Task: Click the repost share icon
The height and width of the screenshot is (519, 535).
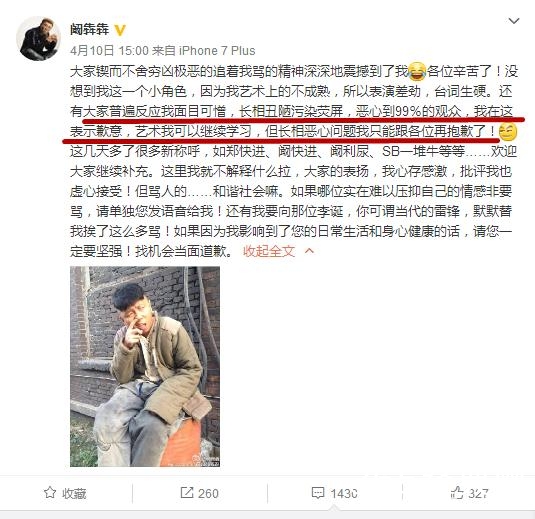Action: (x=187, y=492)
